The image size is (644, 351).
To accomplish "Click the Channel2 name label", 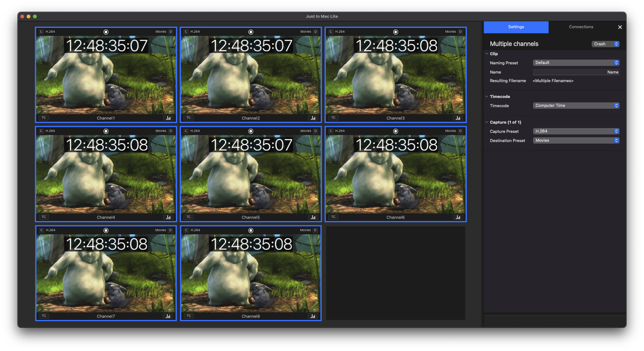I will tap(251, 118).
